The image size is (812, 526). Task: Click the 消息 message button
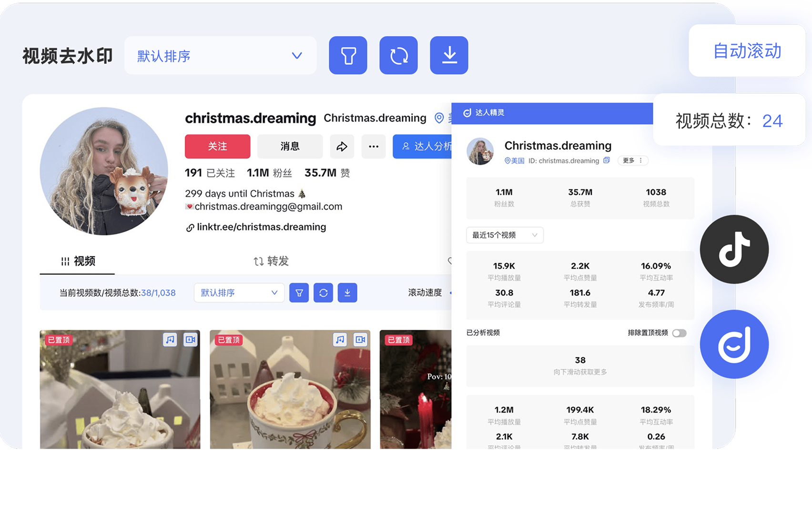290,146
